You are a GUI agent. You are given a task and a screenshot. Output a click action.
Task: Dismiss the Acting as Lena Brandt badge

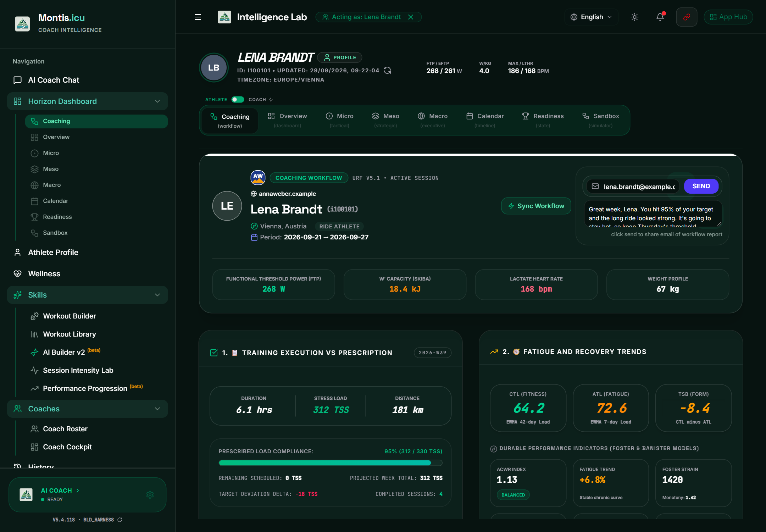click(x=411, y=17)
